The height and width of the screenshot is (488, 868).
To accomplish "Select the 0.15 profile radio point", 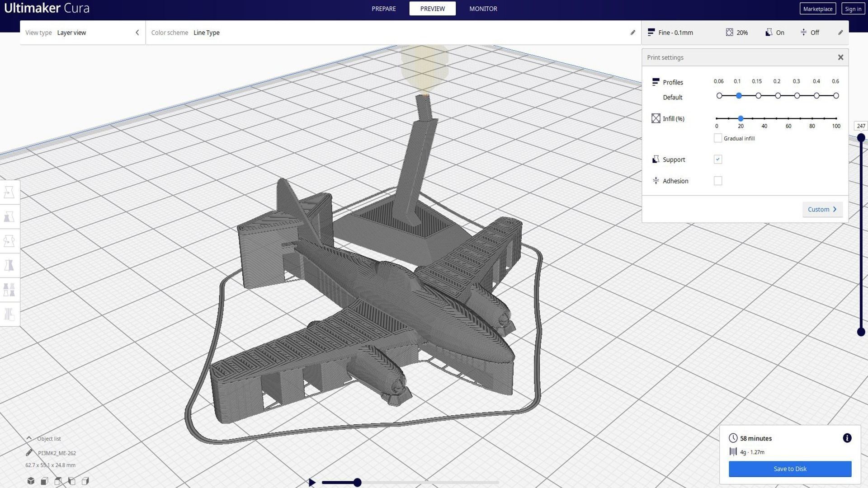I will [x=758, y=96].
